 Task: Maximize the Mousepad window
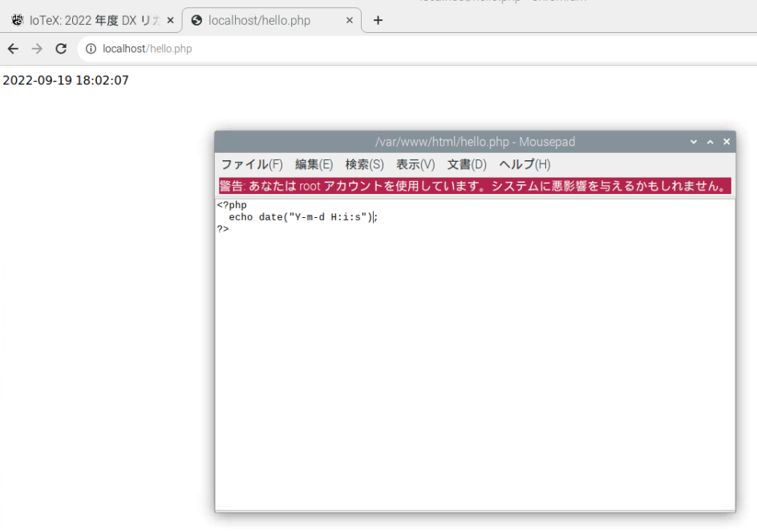click(710, 142)
